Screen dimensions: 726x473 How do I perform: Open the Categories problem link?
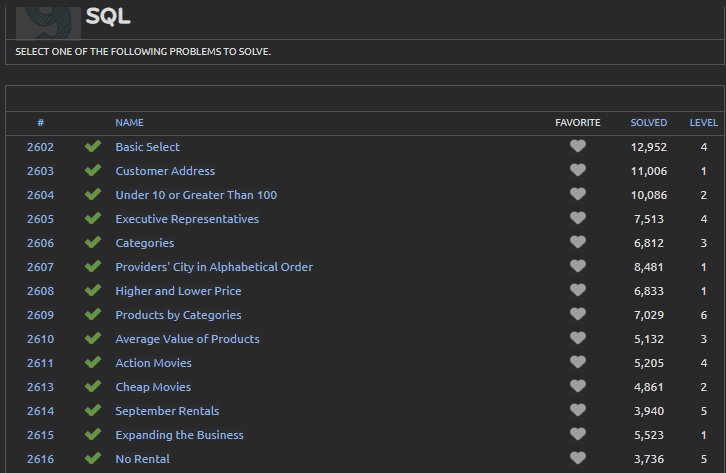(x=144, y=243)
